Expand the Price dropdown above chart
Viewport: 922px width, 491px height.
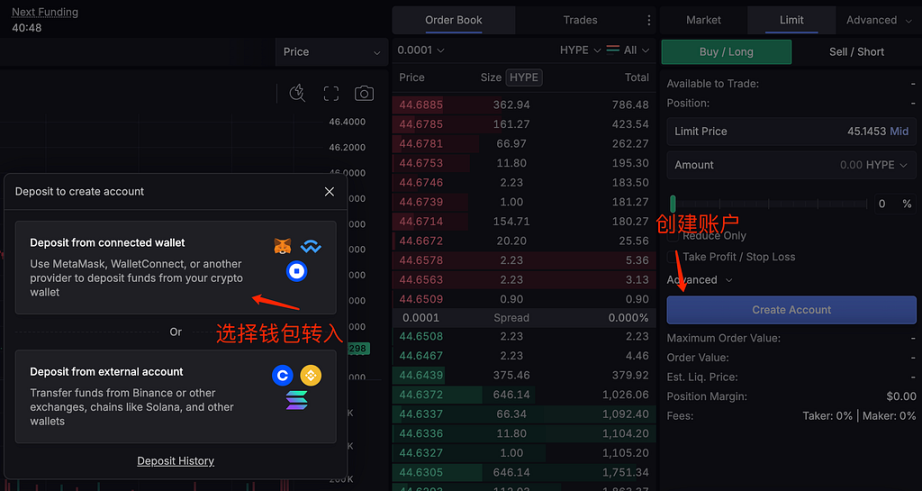331,52
